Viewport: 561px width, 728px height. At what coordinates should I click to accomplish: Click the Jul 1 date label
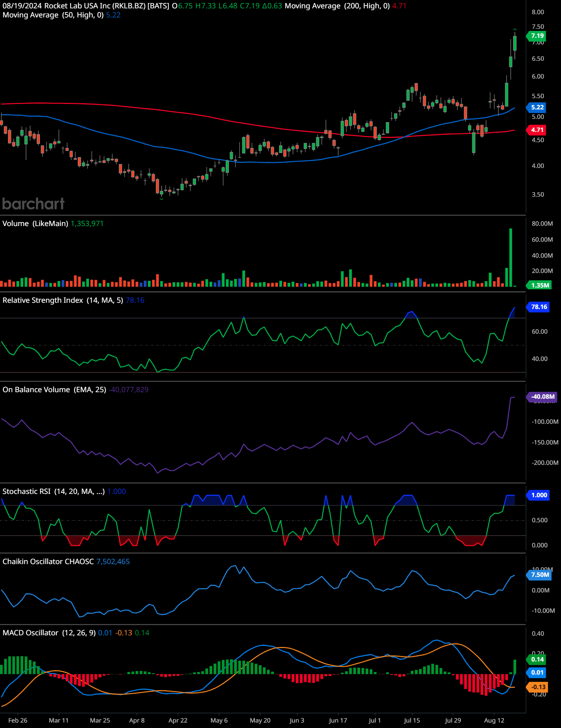coord(375,720)
